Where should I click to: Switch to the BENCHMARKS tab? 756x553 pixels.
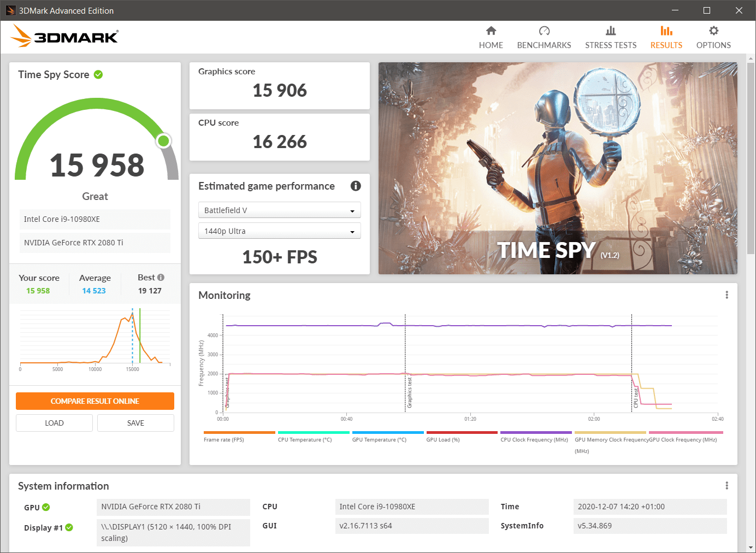(544, 38)
